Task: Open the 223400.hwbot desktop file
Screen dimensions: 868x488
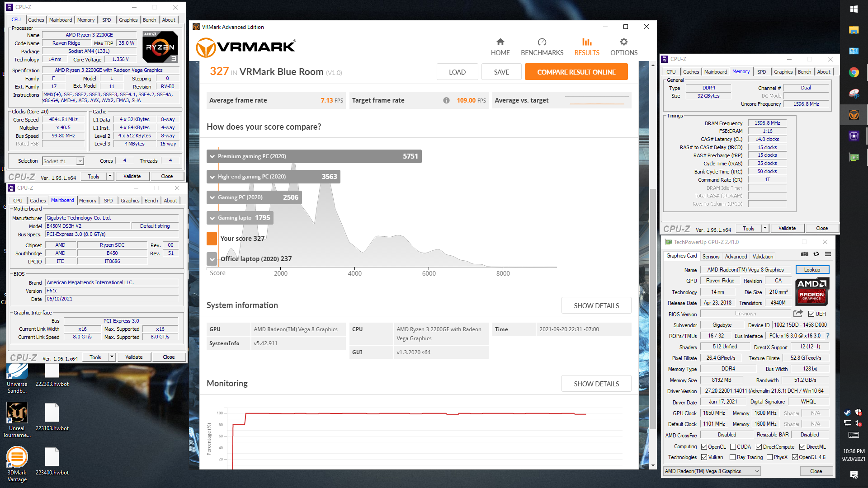Action: click(52, 461)
